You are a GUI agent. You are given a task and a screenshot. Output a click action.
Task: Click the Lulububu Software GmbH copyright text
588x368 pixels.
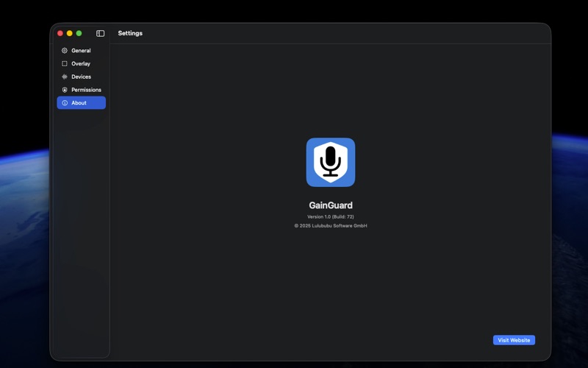[330, 226]
